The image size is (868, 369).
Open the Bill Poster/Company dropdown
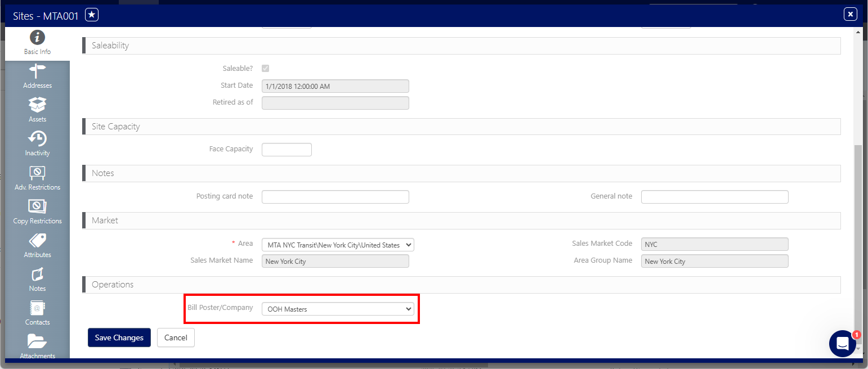pyautogui.click(x=338, y=309)
